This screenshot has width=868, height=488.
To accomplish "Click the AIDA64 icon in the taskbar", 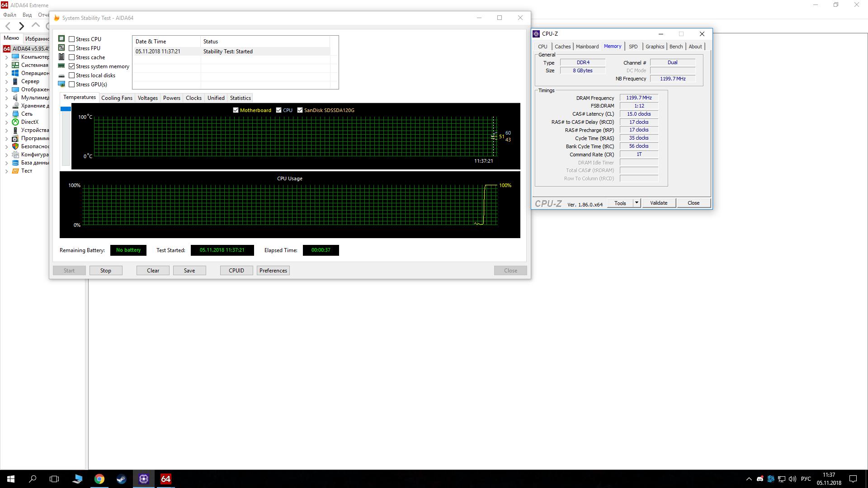I will click(166, 479).
